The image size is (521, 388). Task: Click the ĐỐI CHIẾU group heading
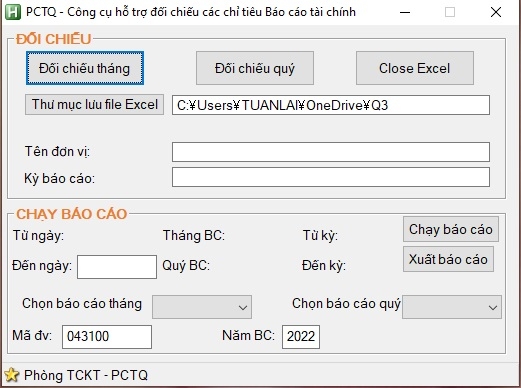(54, 39)
